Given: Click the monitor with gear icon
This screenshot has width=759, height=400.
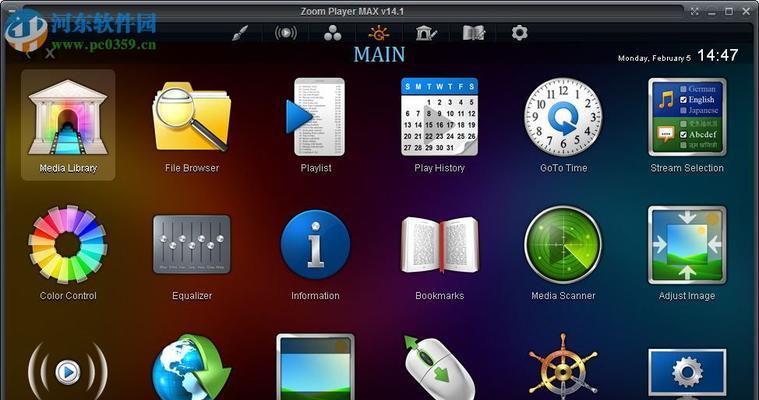Looking at the screenshot, I should coord(687,373).
